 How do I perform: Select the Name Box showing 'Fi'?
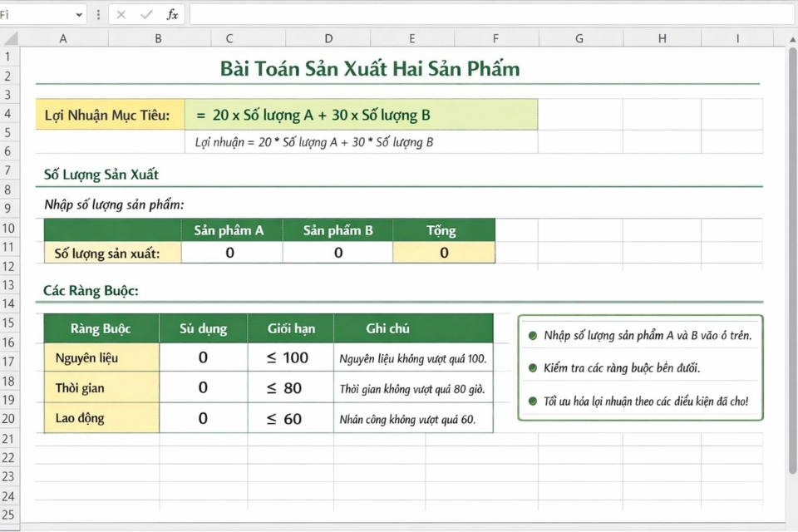[x=33, y=13]
